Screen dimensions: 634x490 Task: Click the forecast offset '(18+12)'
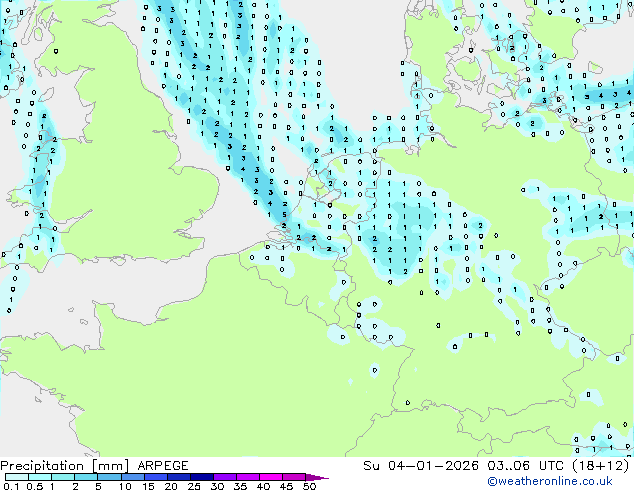pos(601,466)
